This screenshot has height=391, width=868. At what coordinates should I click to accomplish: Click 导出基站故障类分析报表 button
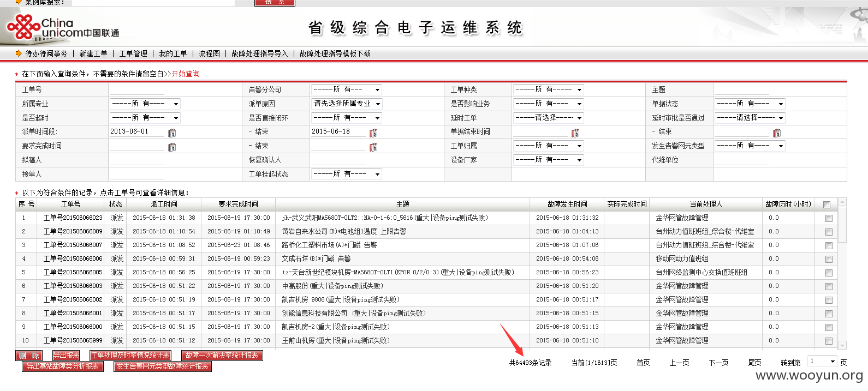coord(63,366)
